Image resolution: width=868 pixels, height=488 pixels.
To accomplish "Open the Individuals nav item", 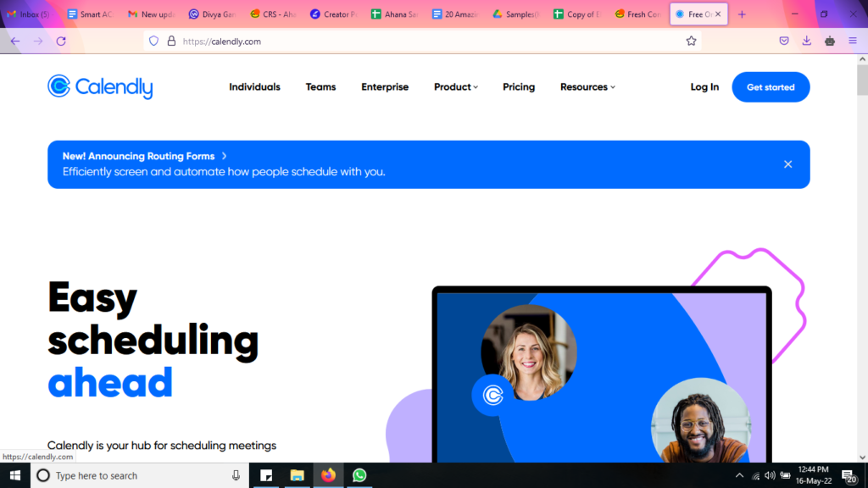I will tap(254, 87).
